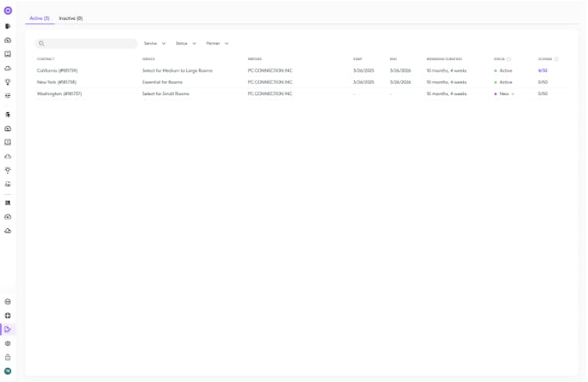The width and height of the screenshot is (588, 382).
Task: Click the Active status in California row
Action: click(504, 70)
